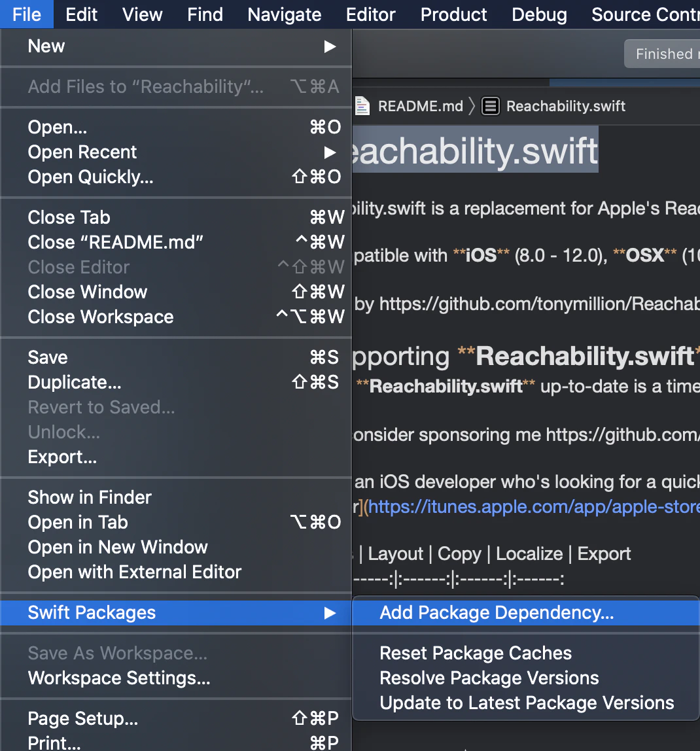Click the github.com/tonymillion URL text
Image resolution: width=700 pixels, height=751 pixels.
click(x=540, y=304)
